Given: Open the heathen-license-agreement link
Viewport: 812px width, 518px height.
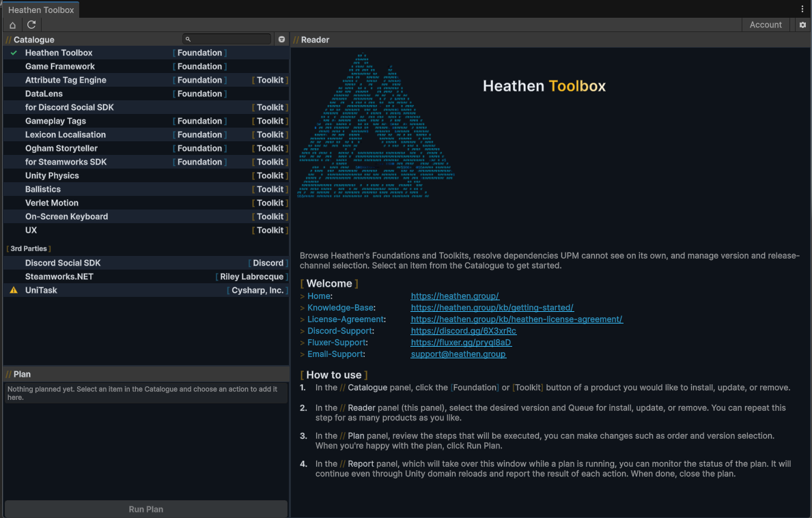Looking at the screenshot, I should (x=517, y=319).
